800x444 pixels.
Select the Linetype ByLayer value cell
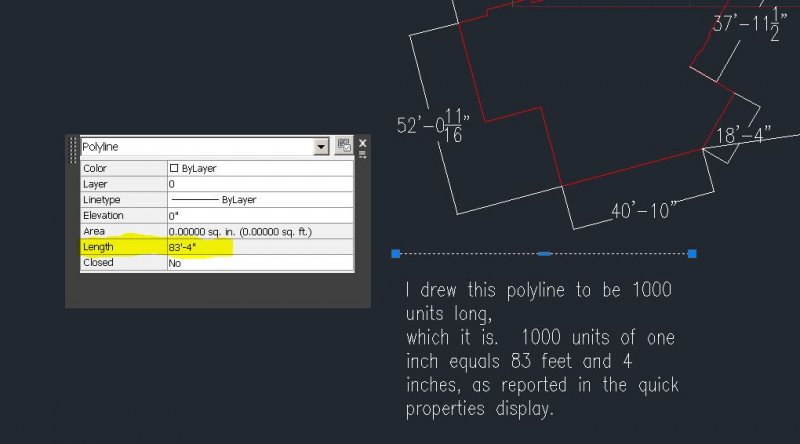click(x=260, y=200)
